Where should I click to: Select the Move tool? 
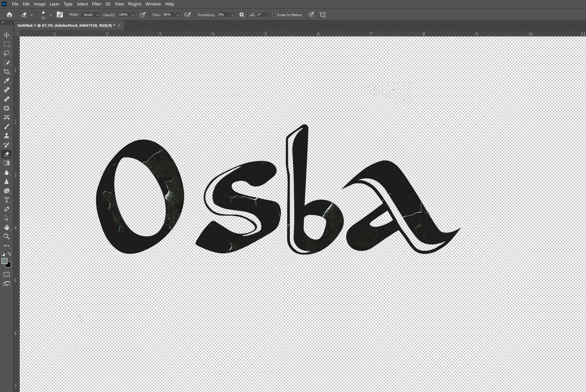(x=6, y=35)
